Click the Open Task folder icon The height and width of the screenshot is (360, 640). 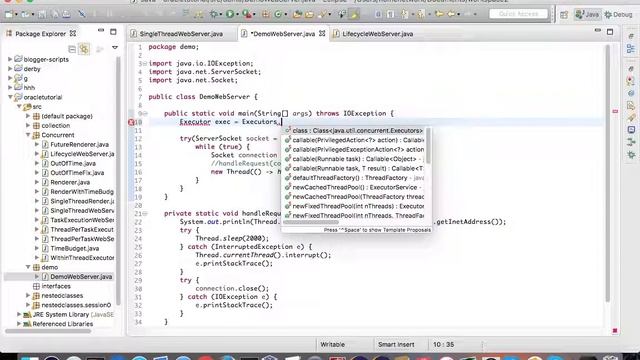(x=309, y=14)
